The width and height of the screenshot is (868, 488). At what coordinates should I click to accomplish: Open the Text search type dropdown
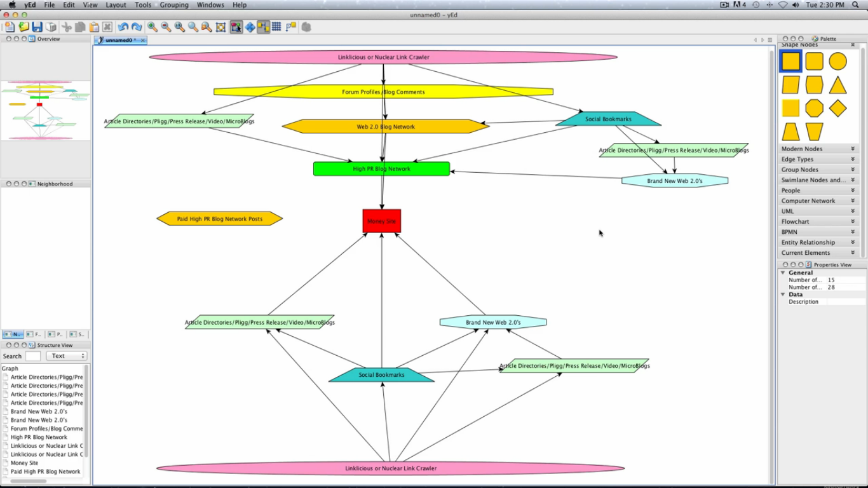click(66, 356)
